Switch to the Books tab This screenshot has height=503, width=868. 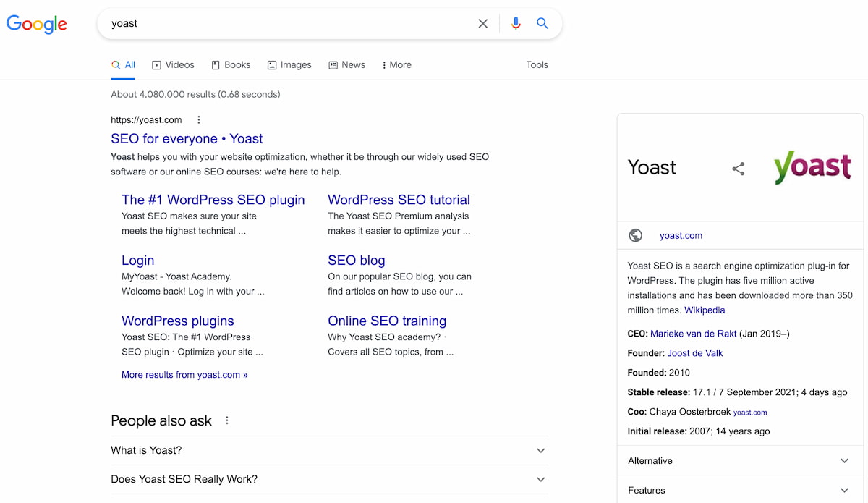point(231,65)
